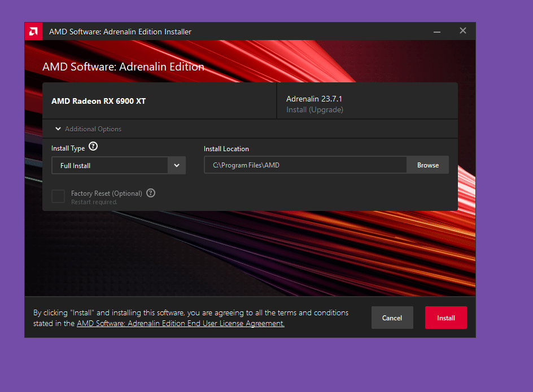Click the installer window title text
Viewport: 533px width, 392px height.
click(120, 32)
